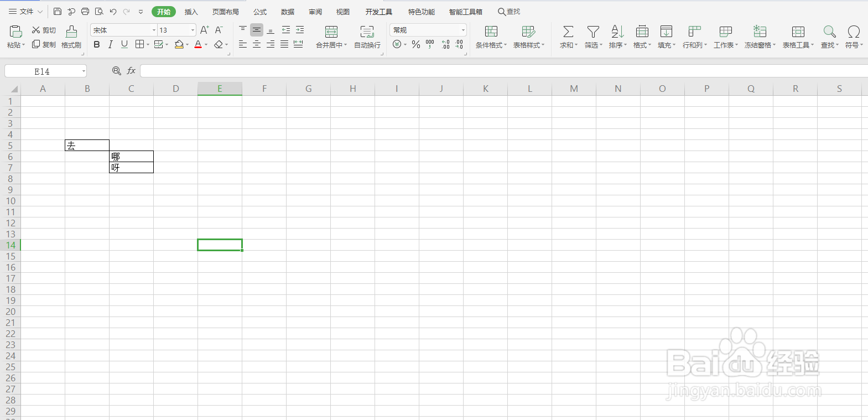Increase font size with A+ icon
Screen dimensions: 868x420
204,30
